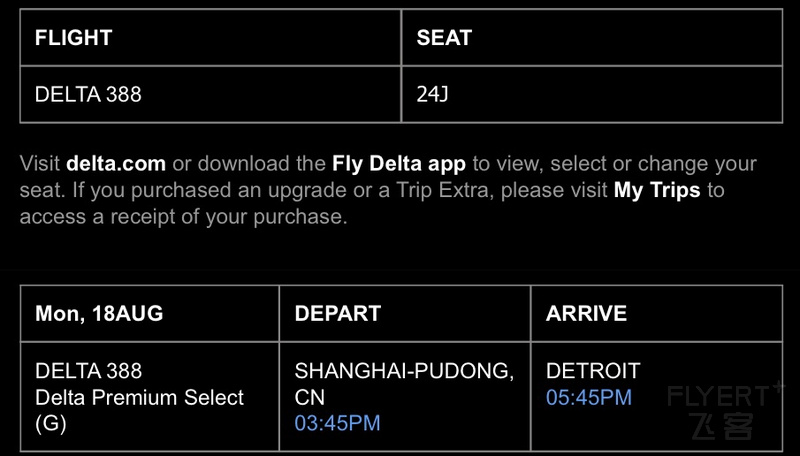800x456 pixels.
Task: Click the 飞客 watermark text
Action: pos(721,426)
